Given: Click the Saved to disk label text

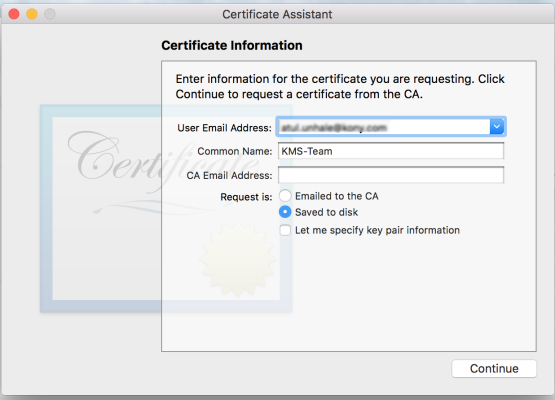Looking at the screenshot, I should (x=326, y=212).
